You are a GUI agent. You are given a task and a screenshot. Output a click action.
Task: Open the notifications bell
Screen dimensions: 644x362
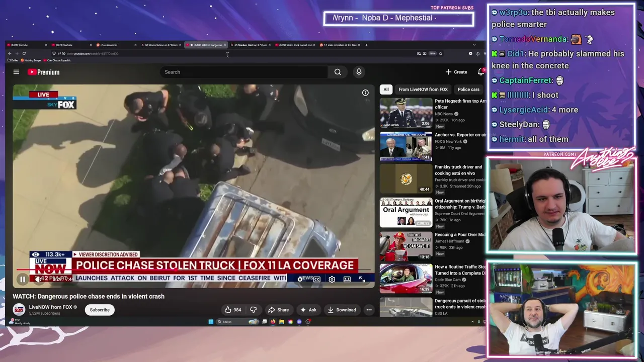[x=481, y=72]
